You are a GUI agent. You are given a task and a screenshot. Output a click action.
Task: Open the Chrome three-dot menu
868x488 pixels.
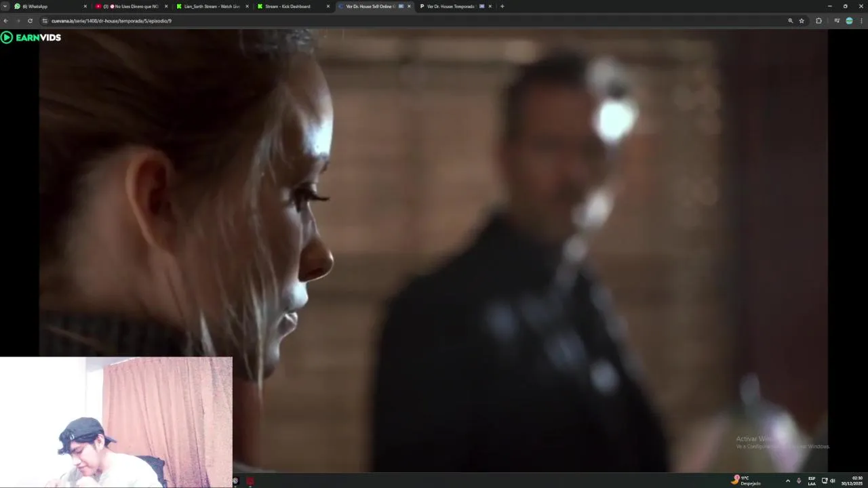861,21
